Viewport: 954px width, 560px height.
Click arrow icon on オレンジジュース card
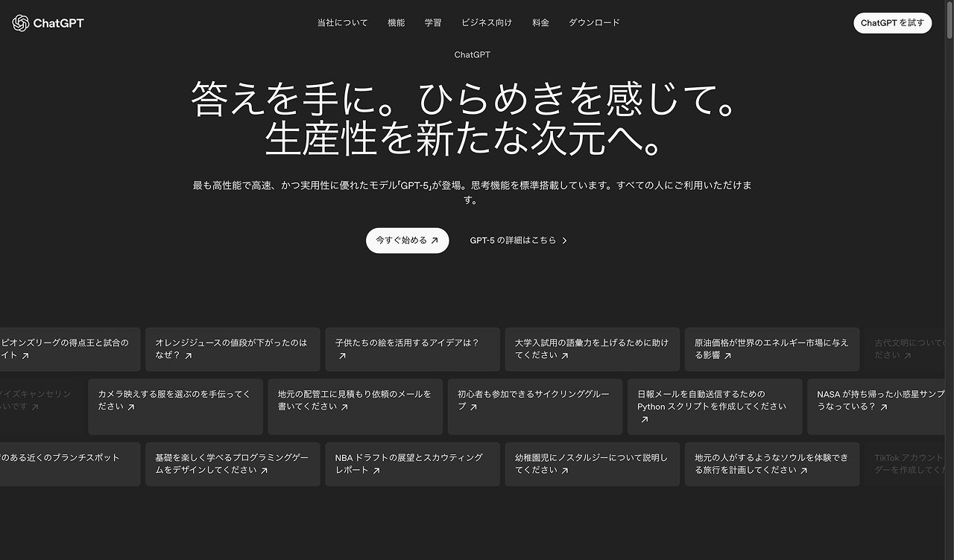[x=189, y=356]
